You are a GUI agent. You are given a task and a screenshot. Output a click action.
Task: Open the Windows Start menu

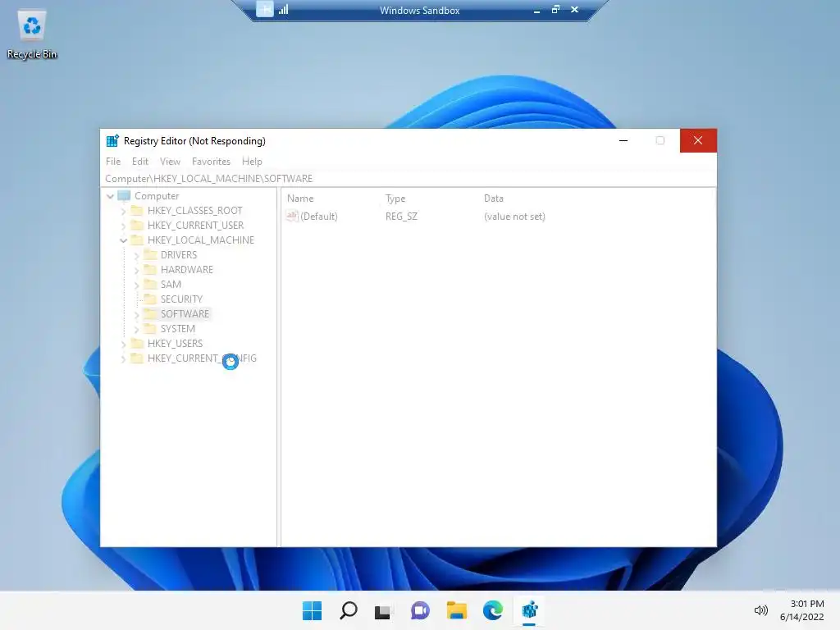[312, 610]
